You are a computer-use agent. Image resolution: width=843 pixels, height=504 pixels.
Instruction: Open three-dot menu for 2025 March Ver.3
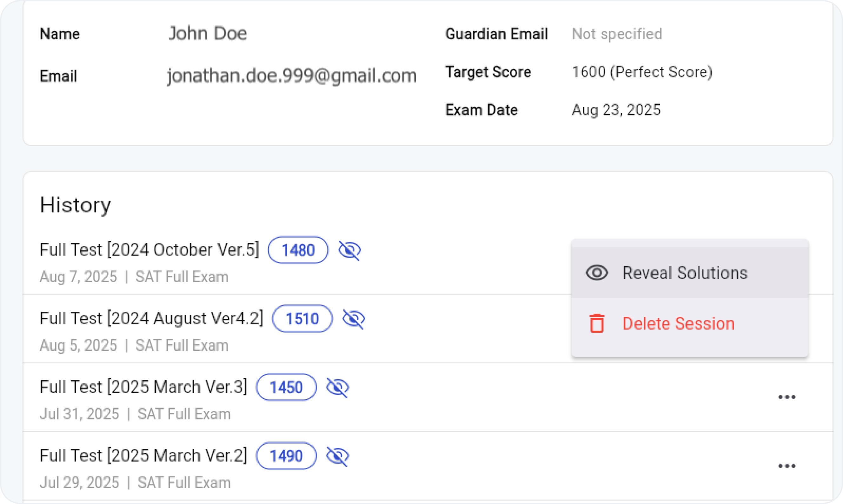pos(787,397)
